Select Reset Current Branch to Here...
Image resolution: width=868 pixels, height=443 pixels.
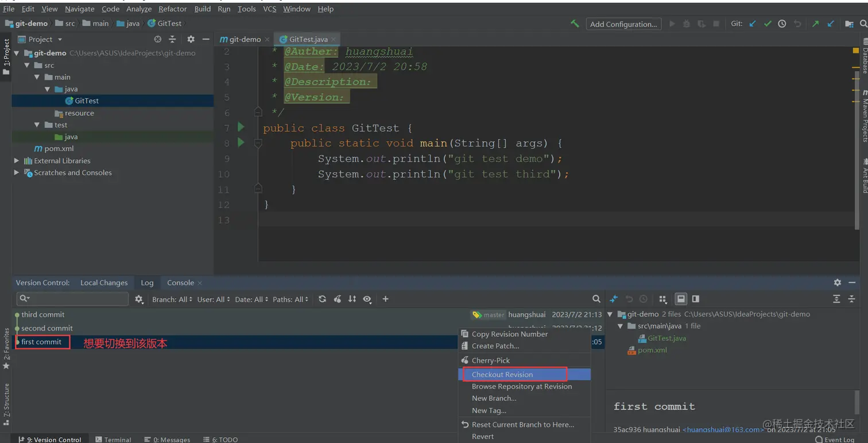525,425
